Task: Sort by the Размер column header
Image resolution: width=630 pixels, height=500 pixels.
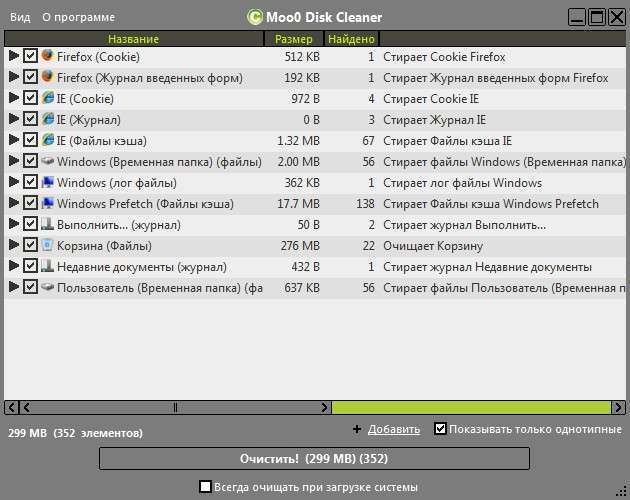Action: [x=294, y=39]
